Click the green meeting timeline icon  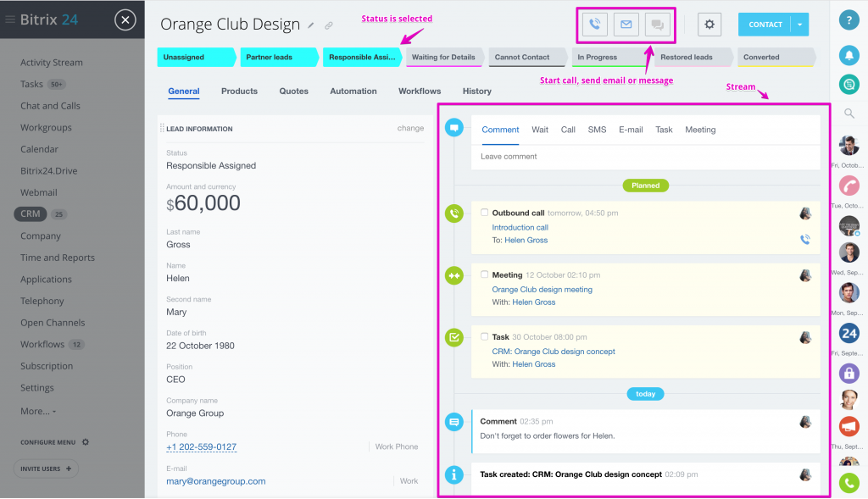454,275
